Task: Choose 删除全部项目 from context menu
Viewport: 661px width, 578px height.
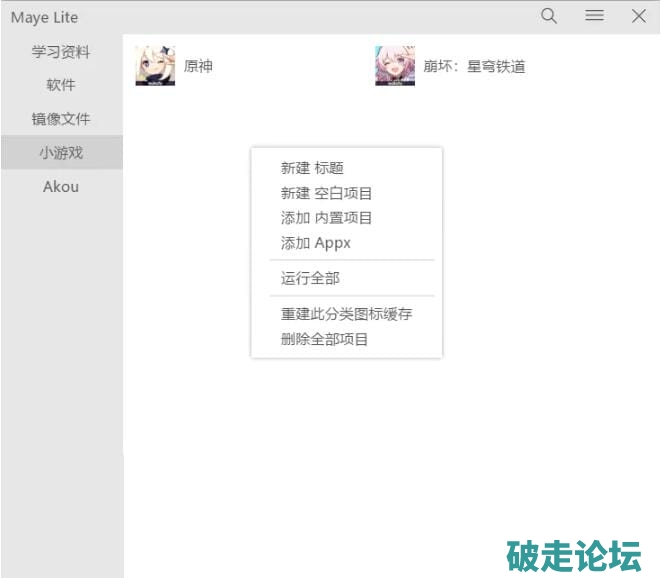Action: 325,339
